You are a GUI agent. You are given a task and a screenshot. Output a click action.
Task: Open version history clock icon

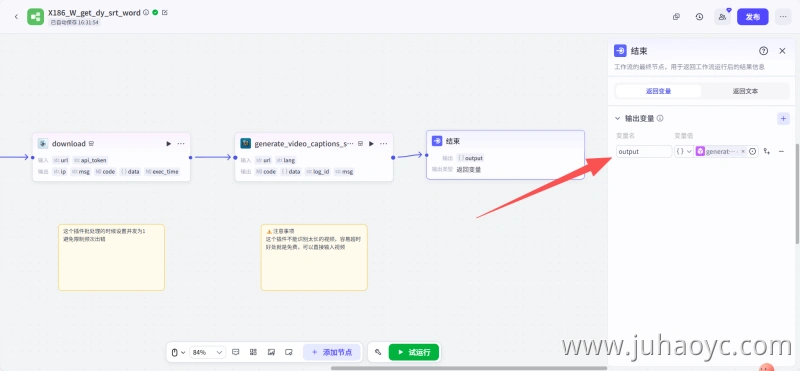(x=699, y=17)
